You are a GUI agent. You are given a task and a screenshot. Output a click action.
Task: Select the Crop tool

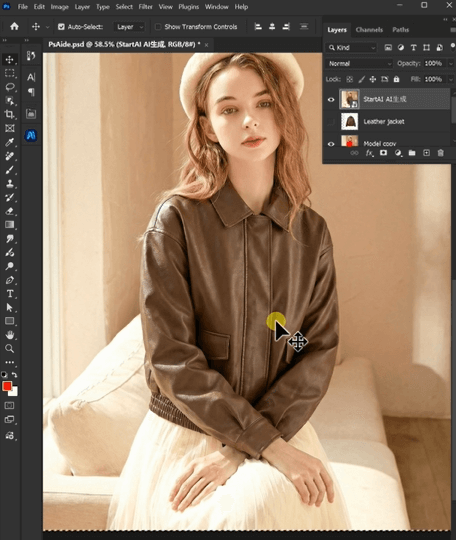point(9,114)
